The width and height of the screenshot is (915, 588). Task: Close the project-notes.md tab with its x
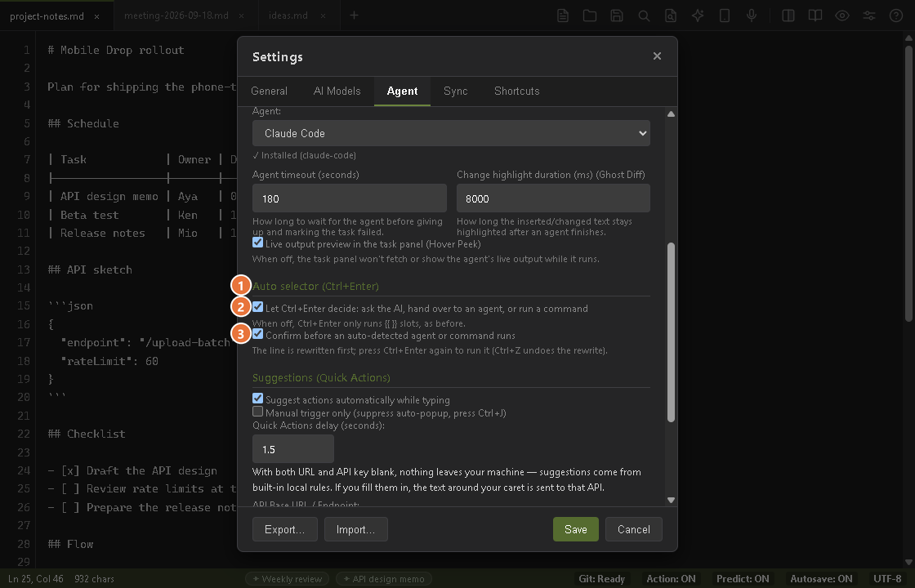point(97,16)
